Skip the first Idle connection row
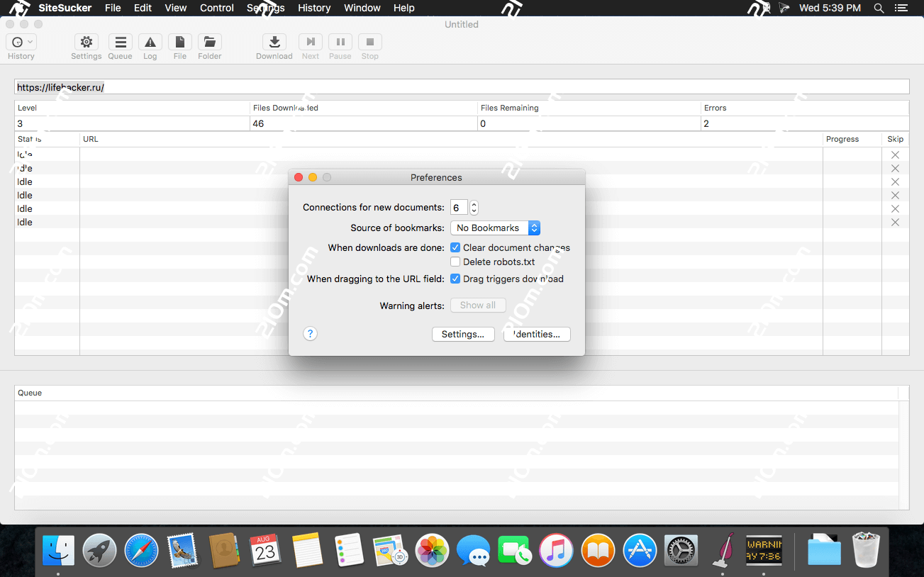The height and width of the screenshot is (577, 924). [895, 155]
